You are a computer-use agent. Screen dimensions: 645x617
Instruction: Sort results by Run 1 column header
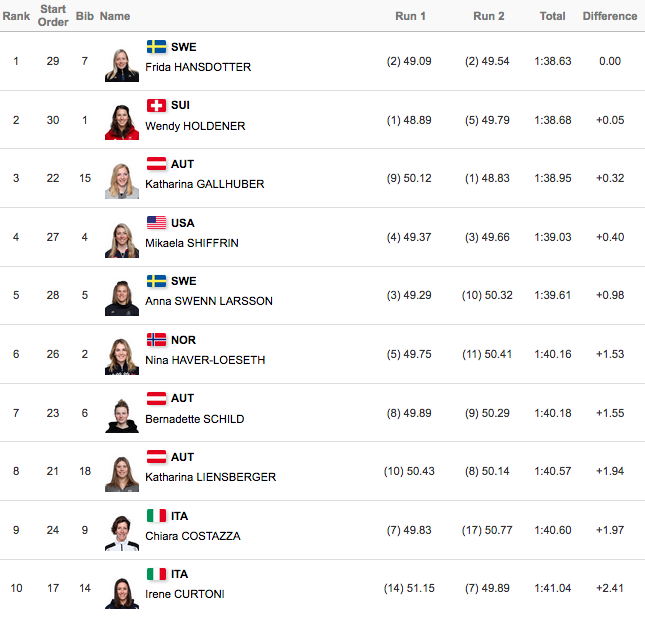point(410,16)
